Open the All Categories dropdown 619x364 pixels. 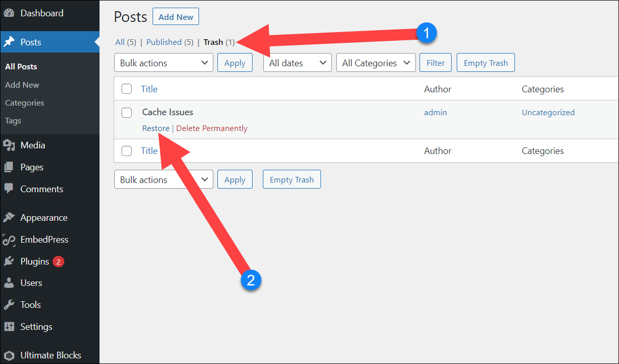(x=376, y=63)
